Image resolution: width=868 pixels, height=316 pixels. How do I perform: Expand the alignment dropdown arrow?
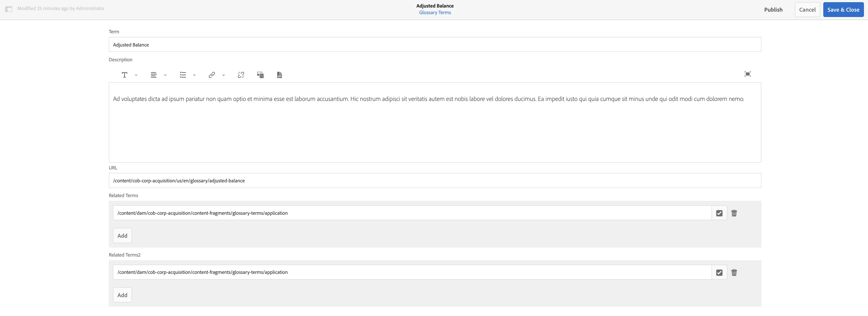click(x=165, y=75)
